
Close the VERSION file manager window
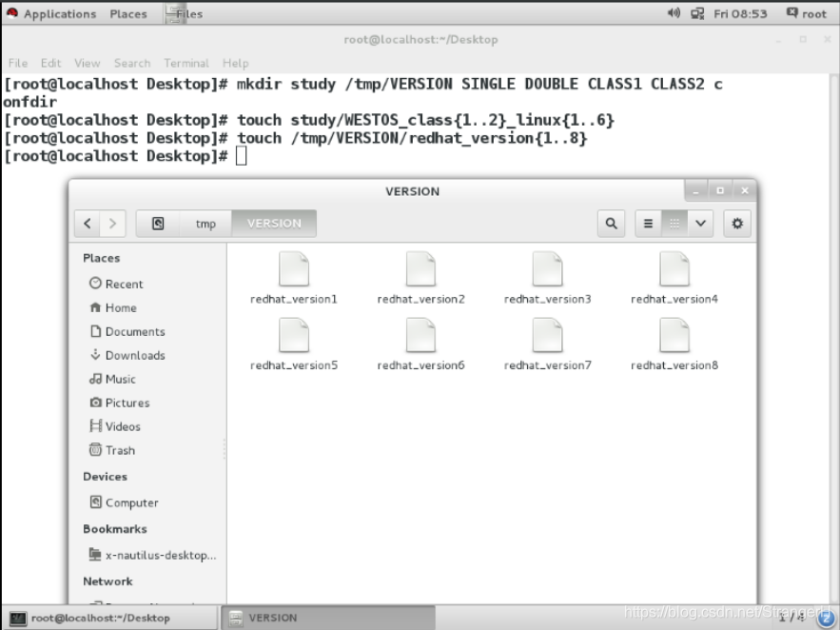coord(745,190)
